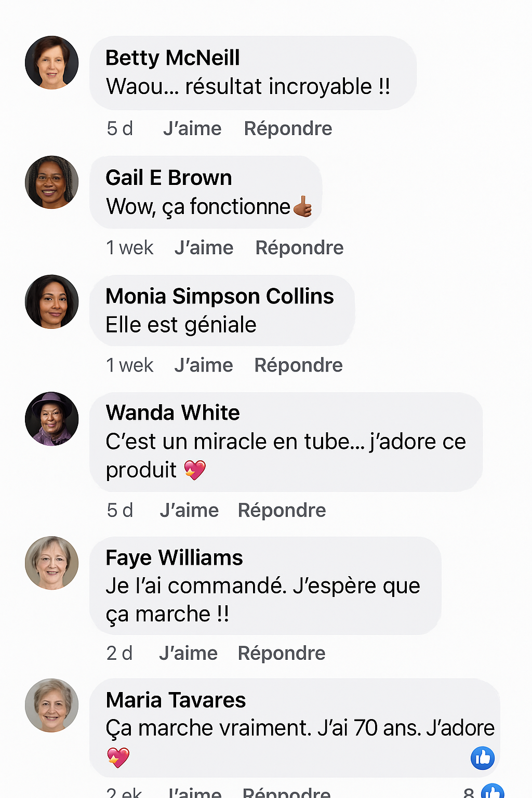Like Betty McNeill's comment with J'aime

pyautogui.click(x=192, y=128)
